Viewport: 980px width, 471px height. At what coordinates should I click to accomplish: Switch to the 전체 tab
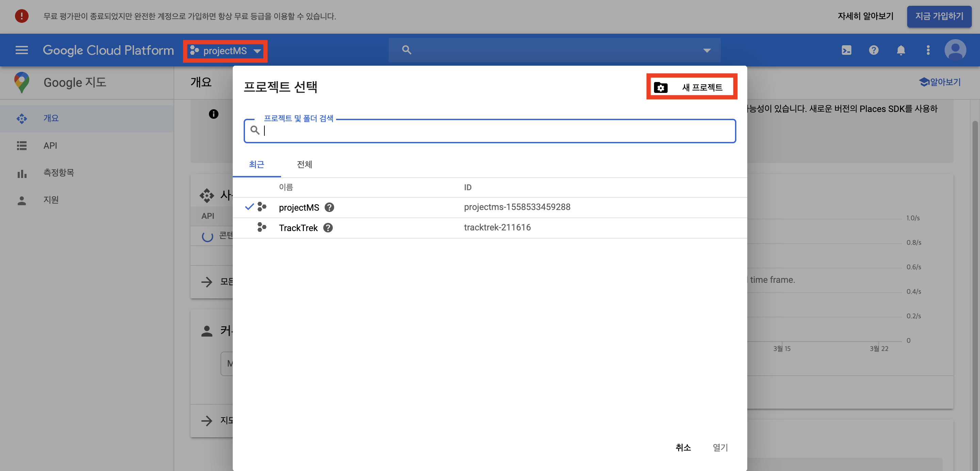pyautogui.click(x=304, y=164)
